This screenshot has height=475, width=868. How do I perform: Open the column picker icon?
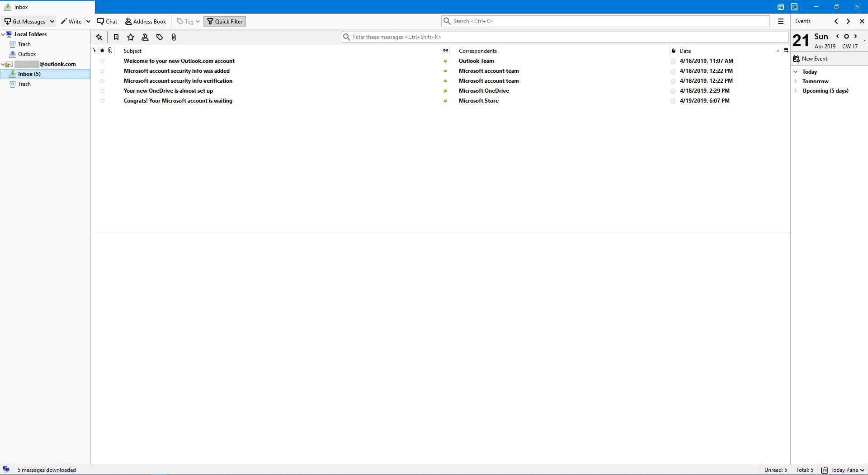786,51
